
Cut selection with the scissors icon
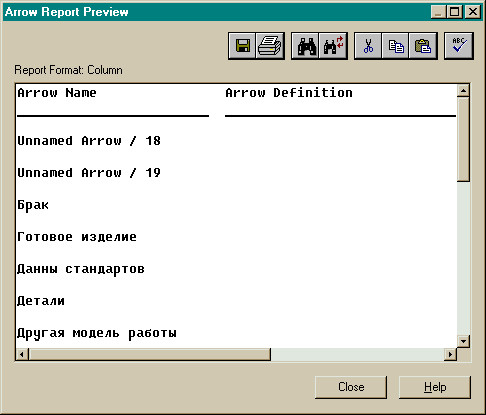click(x=368, y=46)
